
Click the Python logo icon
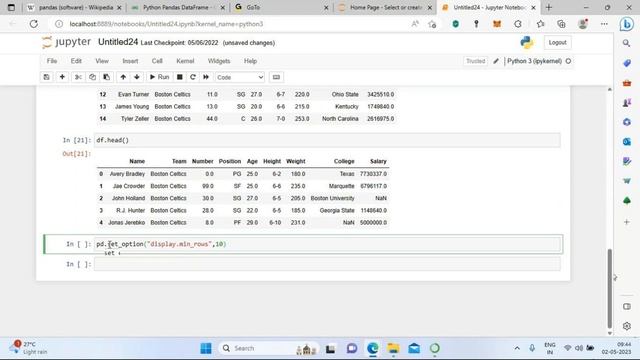click(527, 42)
